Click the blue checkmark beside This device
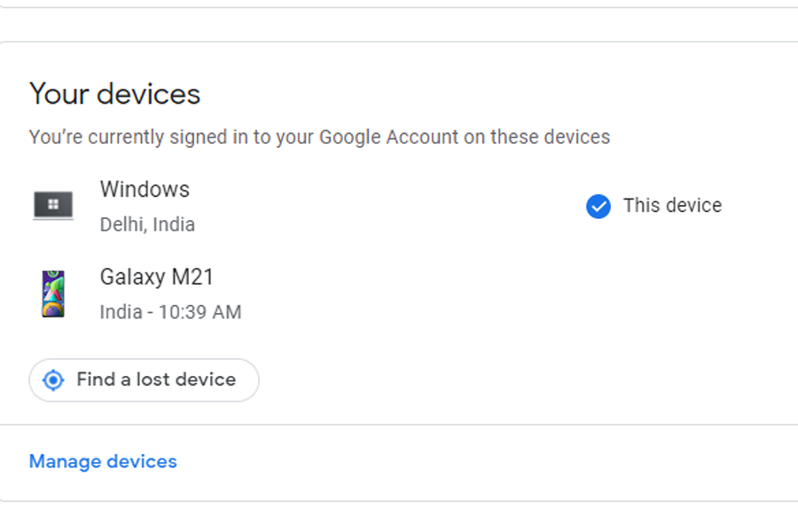The width and height of the screenshot is (798, 532). pyautogui.click(x=598, y=207)
